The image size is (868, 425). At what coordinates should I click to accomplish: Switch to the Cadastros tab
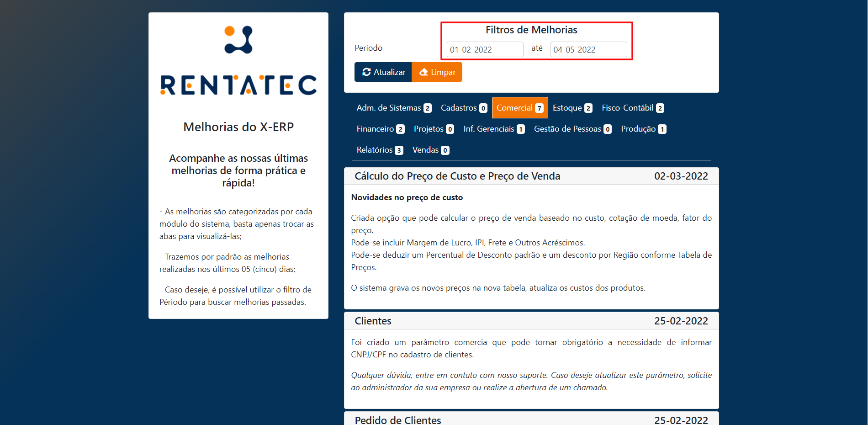tap(464, 108)
